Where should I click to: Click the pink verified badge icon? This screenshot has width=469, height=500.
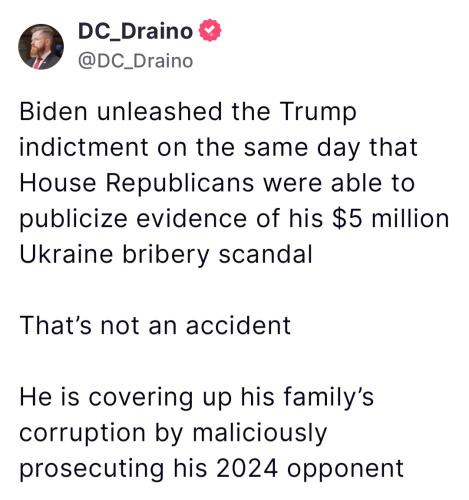pyautogui.click(x=210, y=30)
